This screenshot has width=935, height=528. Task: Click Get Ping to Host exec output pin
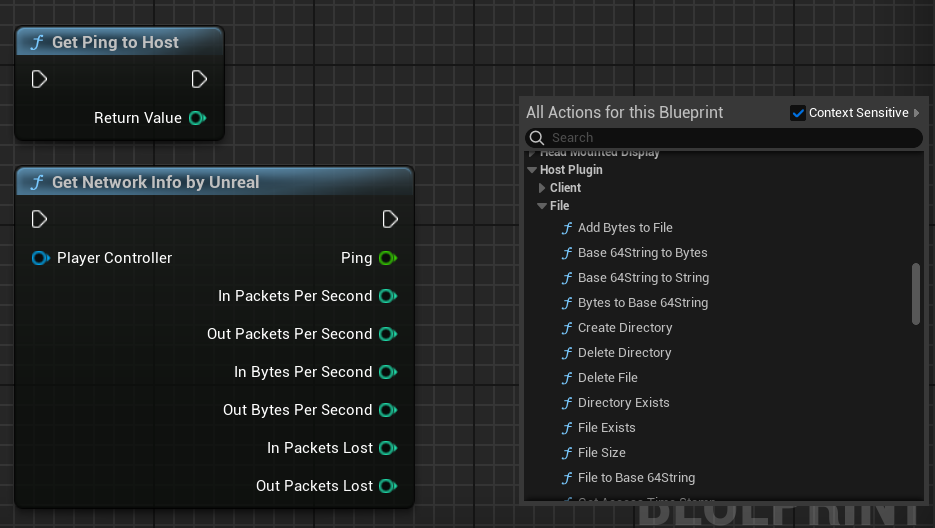199,79
